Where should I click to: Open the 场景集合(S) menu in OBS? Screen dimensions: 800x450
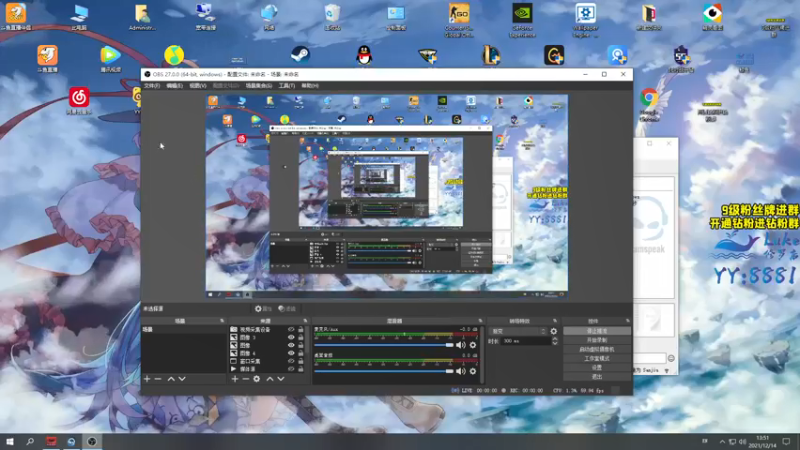point(259,86)
